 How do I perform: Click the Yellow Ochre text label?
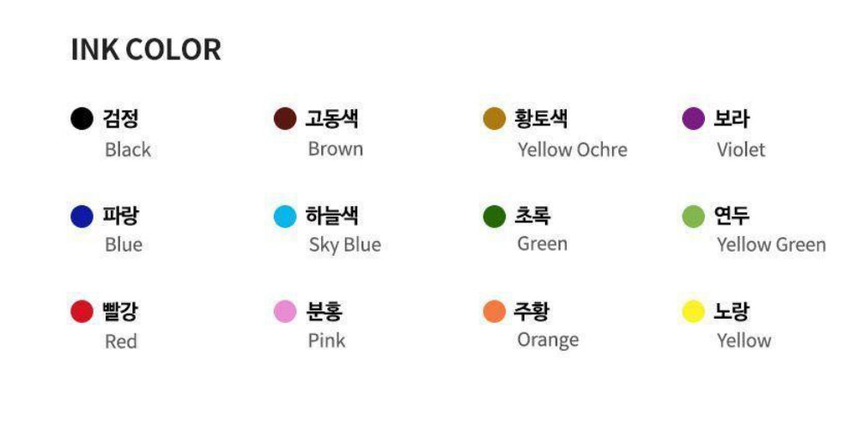click(572, 149)
